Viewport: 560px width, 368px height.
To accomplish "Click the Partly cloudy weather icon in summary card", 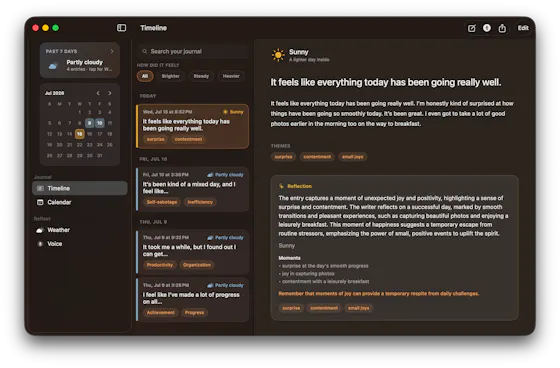I will (53, 66).
